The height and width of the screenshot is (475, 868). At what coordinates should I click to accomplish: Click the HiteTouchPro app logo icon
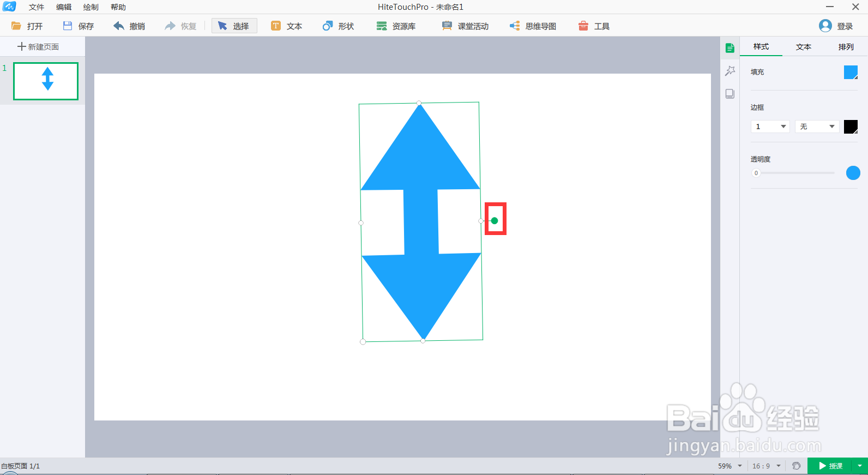coord(9,7)
